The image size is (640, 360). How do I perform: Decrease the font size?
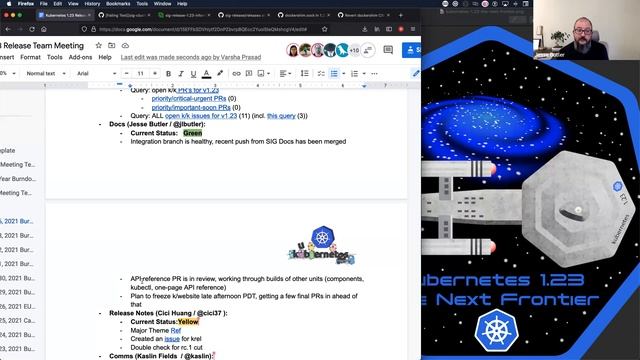pyautogui.click(x=127, y=73)
